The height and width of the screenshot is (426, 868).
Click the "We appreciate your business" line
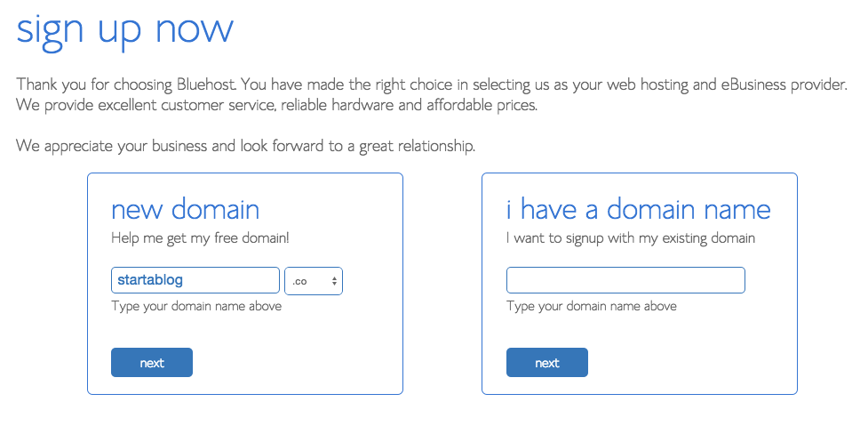(245, 146)
